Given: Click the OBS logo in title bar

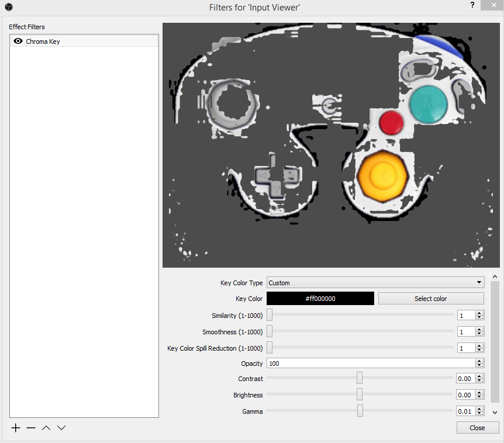Looking at the screenshot, I should coord(9,7).
